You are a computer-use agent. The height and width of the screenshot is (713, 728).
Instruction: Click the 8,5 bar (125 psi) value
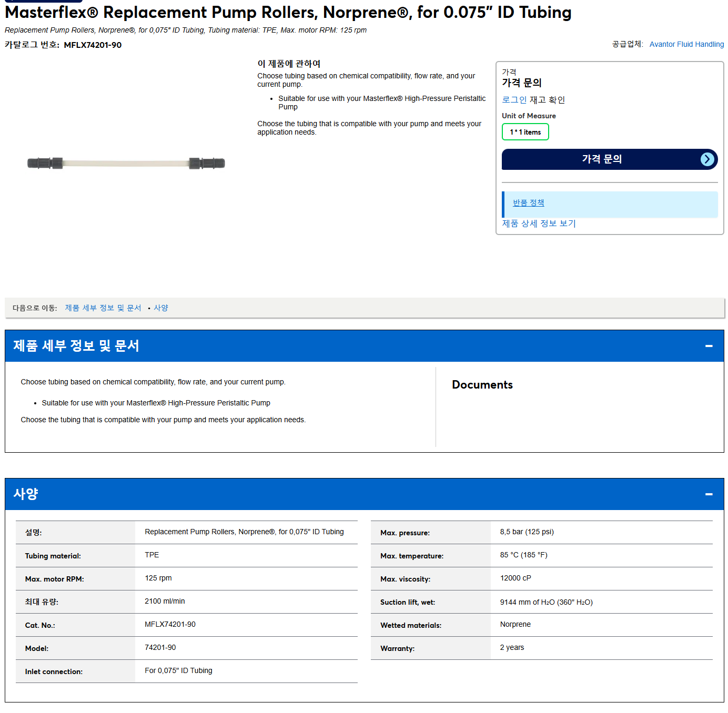pyautogui.click(x=527, y=532)
